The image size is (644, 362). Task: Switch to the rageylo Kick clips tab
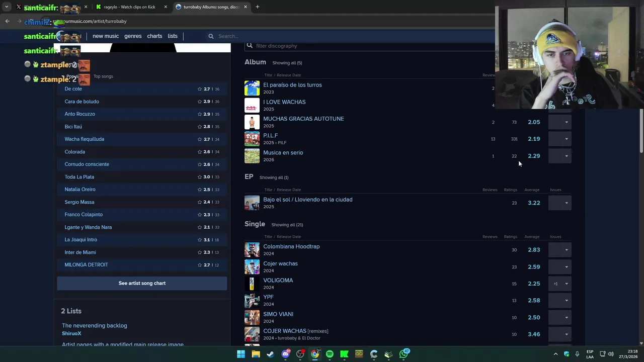[x=130, y=7]
